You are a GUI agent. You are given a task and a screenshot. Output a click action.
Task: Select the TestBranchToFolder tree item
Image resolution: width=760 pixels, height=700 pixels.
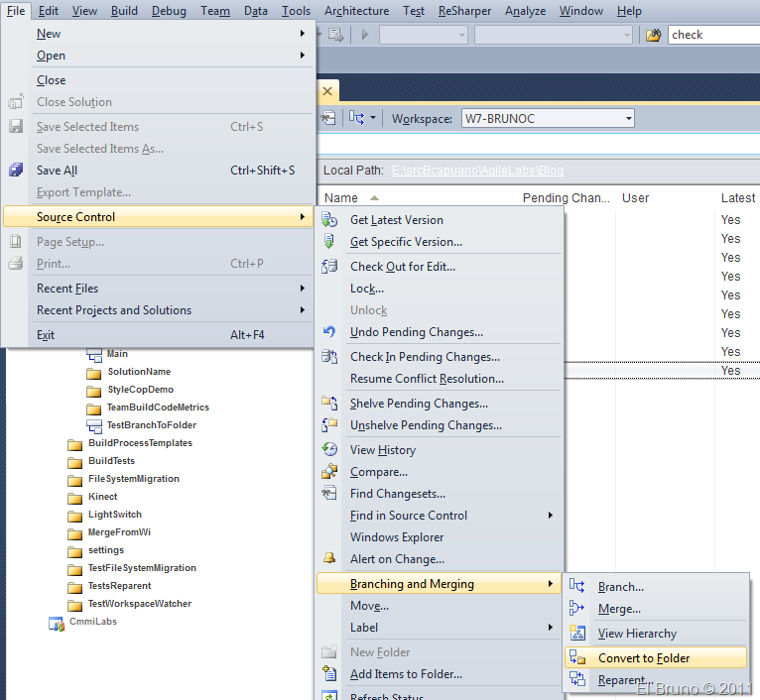click(x=151, y=425)
